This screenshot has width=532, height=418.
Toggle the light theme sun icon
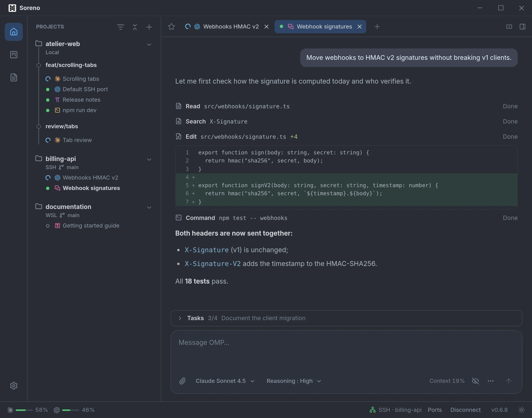click(x=522, y=410)
